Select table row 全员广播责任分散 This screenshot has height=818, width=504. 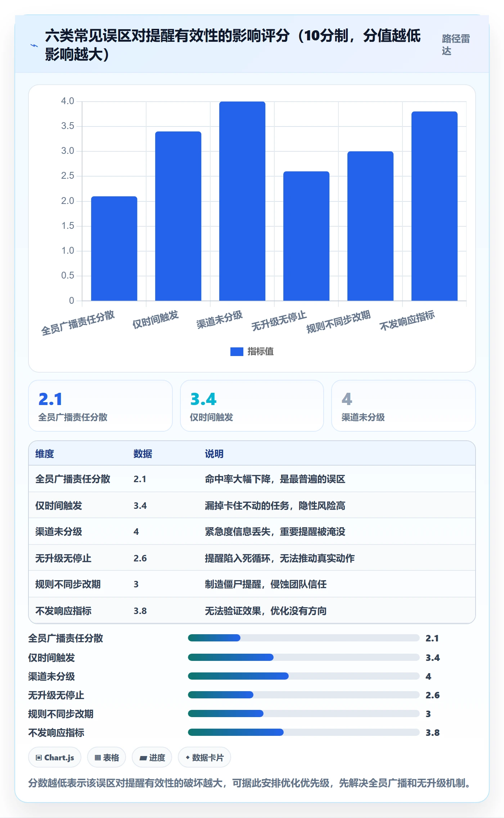point(252,479)
